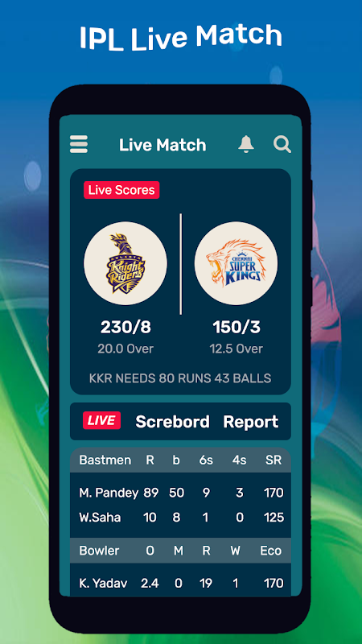Open search with magnifier icon

tap(282, 145)
